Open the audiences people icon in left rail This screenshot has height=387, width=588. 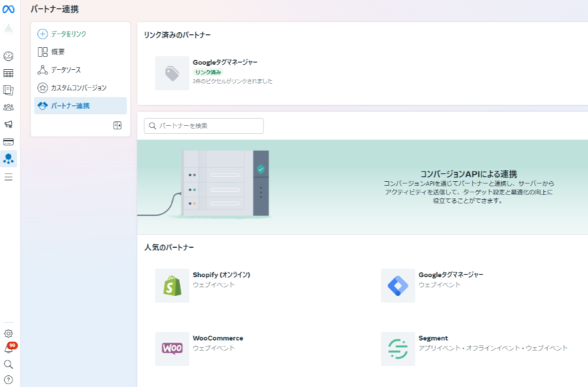click(x=8, y=107)
